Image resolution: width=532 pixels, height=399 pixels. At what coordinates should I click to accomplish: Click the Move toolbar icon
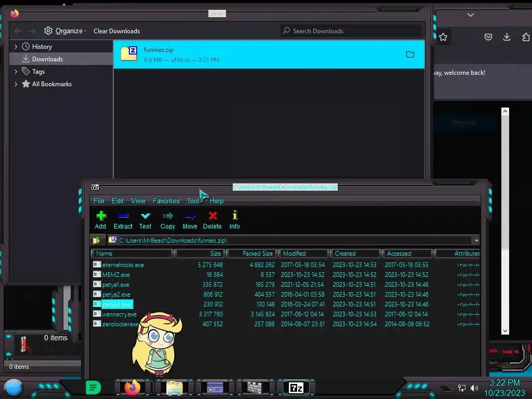tap(190, 220)
